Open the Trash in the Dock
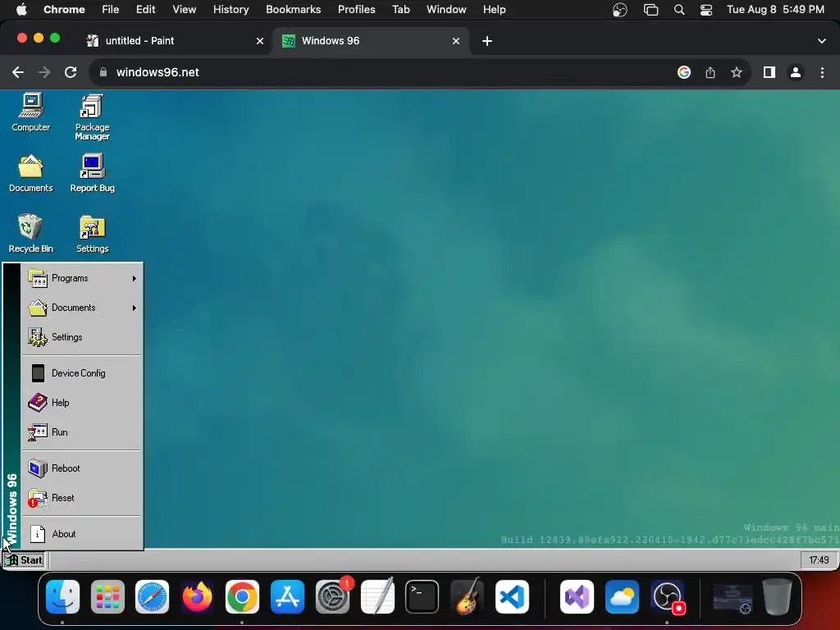Screen dimensions: 840x630 tap(778, 597)
